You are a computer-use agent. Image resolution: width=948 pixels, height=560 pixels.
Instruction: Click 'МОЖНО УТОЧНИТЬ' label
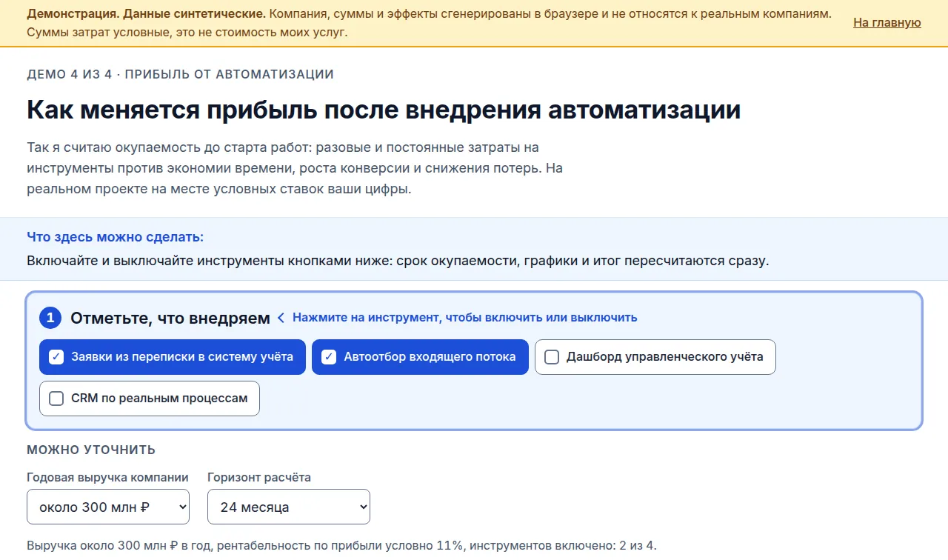click(91, 450)
